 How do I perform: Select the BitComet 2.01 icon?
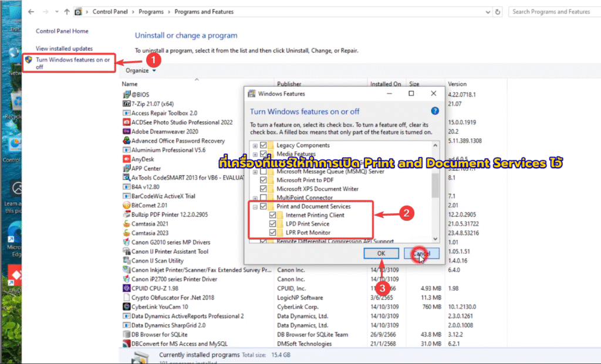tap(127, 205)
